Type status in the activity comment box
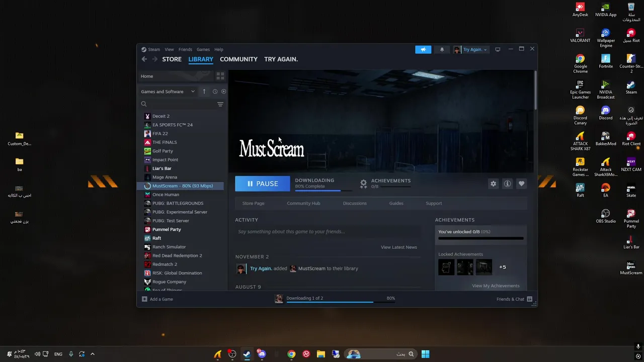The height and width of the screenshot is (362, 644). [328, 232]
